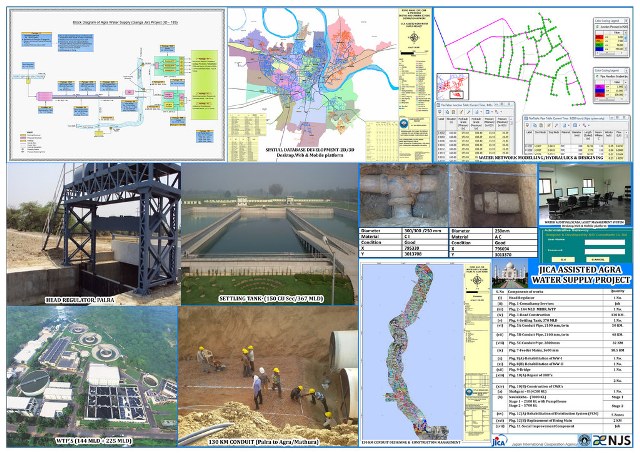Open the control room with monitors photo

click(585, 193)
